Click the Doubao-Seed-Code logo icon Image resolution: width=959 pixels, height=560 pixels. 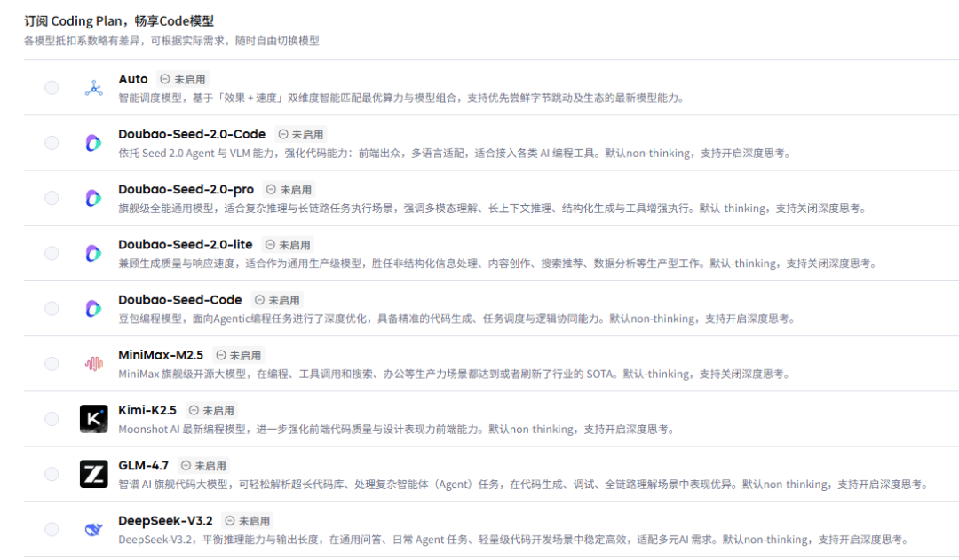93,308
